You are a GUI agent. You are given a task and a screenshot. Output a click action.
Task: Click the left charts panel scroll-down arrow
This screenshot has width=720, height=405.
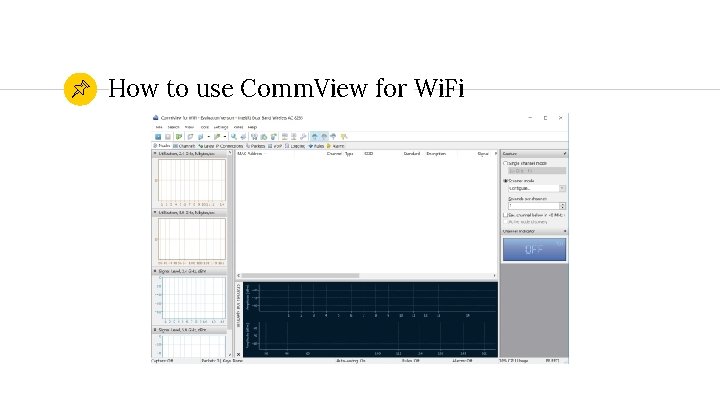230,354
